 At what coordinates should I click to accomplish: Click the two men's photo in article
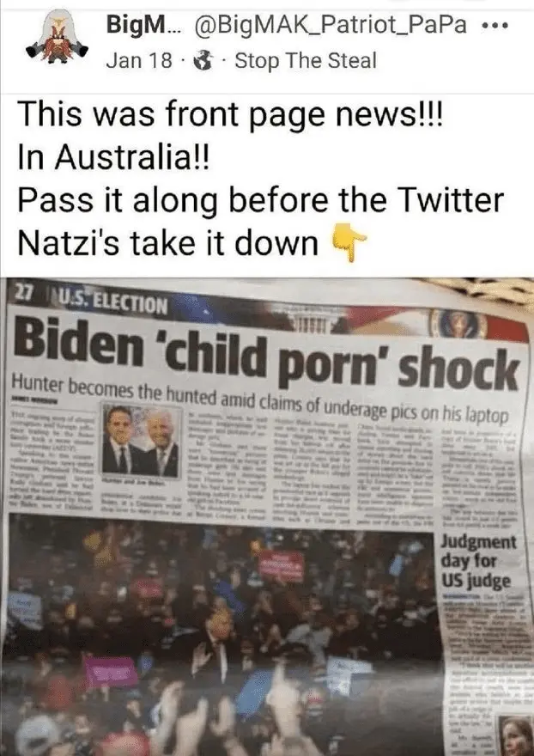click(x=141, y=441)
